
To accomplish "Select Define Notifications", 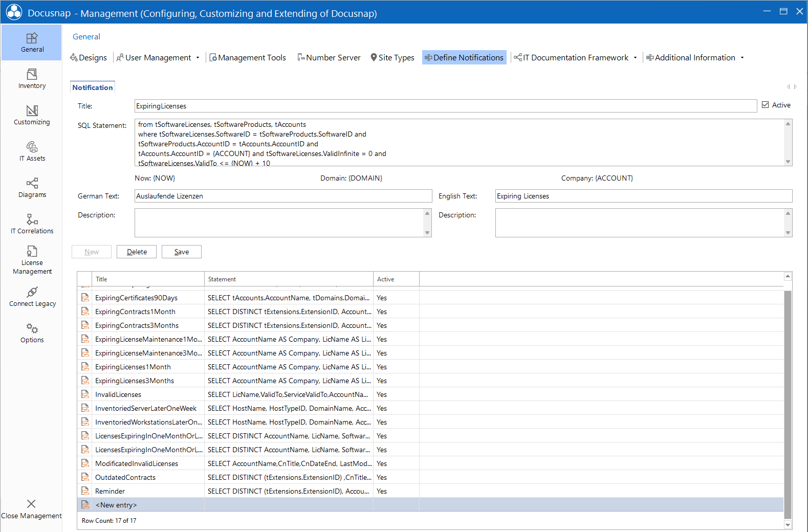I will pos(464,57).
